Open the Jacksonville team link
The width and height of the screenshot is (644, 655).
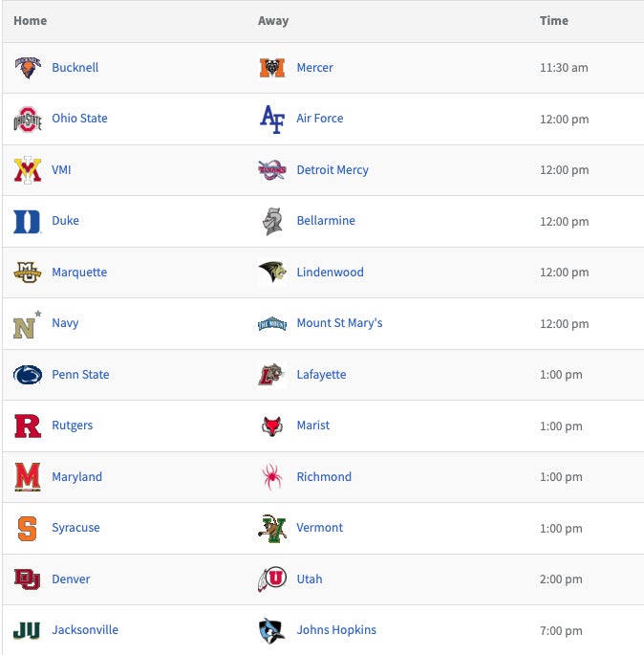coord(85,630)
